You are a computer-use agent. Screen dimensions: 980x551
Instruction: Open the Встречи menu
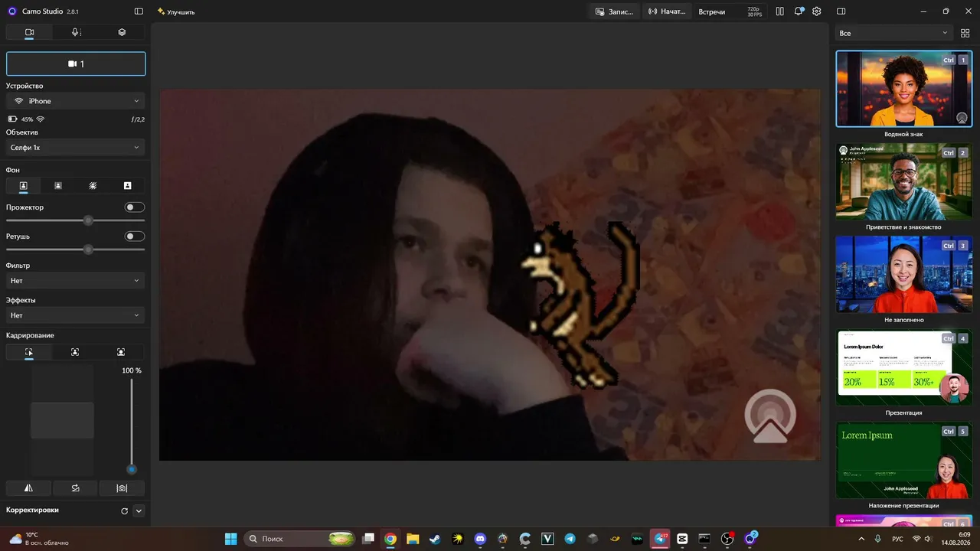[712, 11]
